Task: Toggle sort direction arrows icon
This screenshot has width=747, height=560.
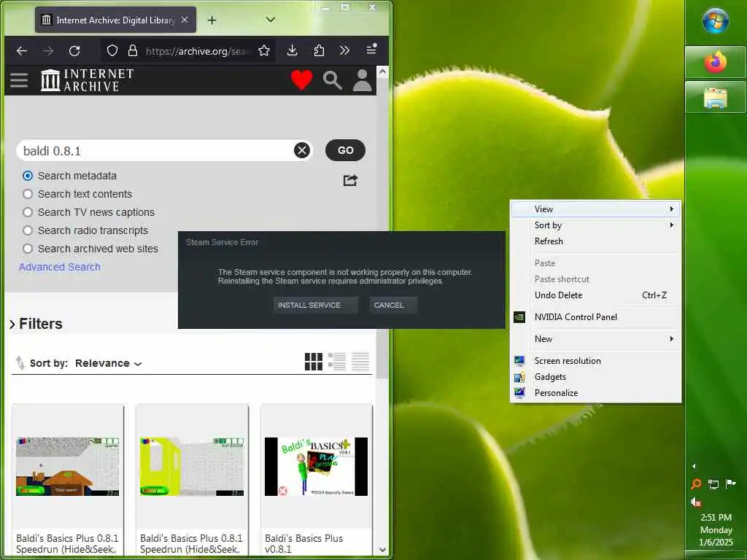Action: (20, 363)
